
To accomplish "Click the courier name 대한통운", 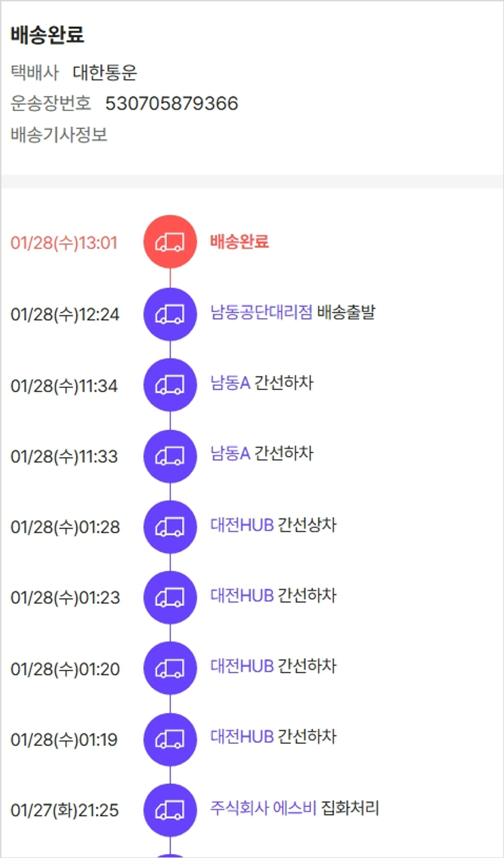I will coord(105,73).
